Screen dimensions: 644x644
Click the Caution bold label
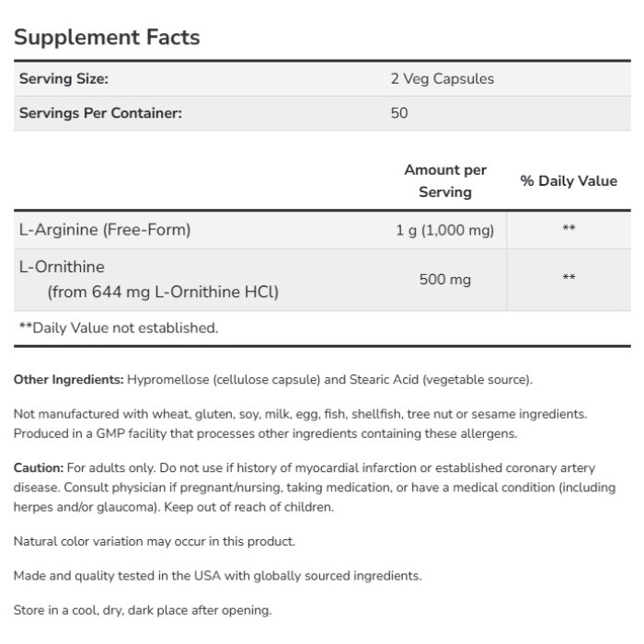point(39,468)
